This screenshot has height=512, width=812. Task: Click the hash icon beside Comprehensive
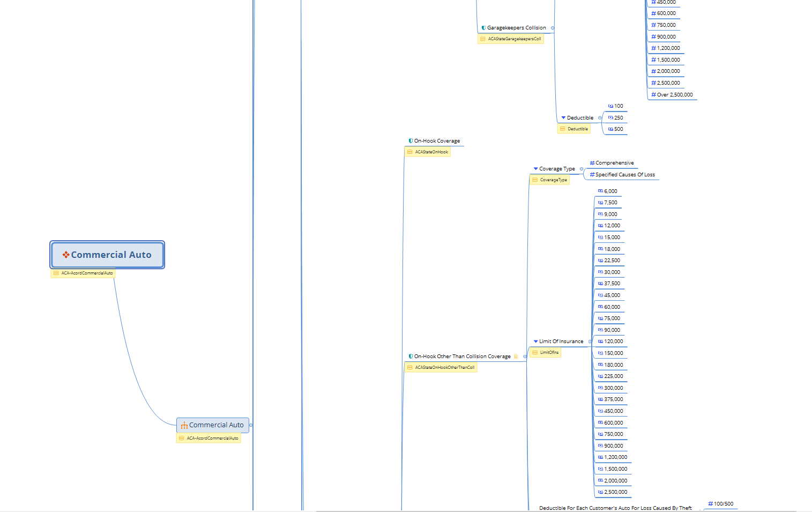click(592, 163)
